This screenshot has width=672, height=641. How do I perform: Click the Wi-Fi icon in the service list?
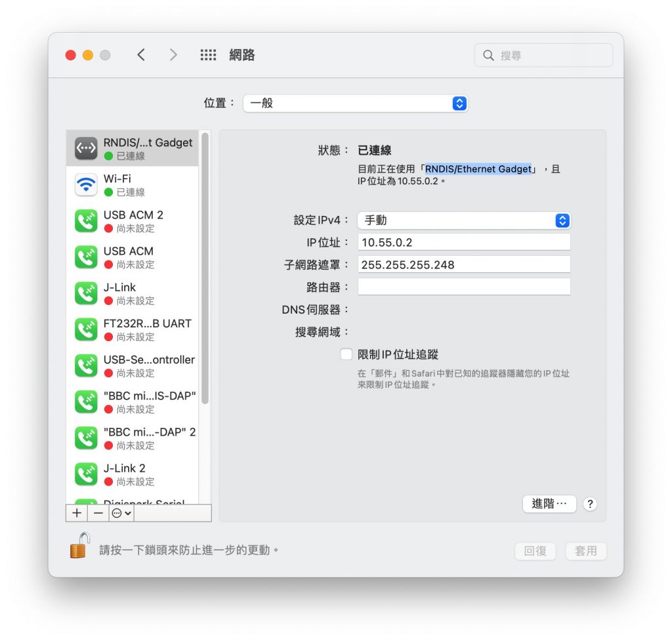coord(86,184)
